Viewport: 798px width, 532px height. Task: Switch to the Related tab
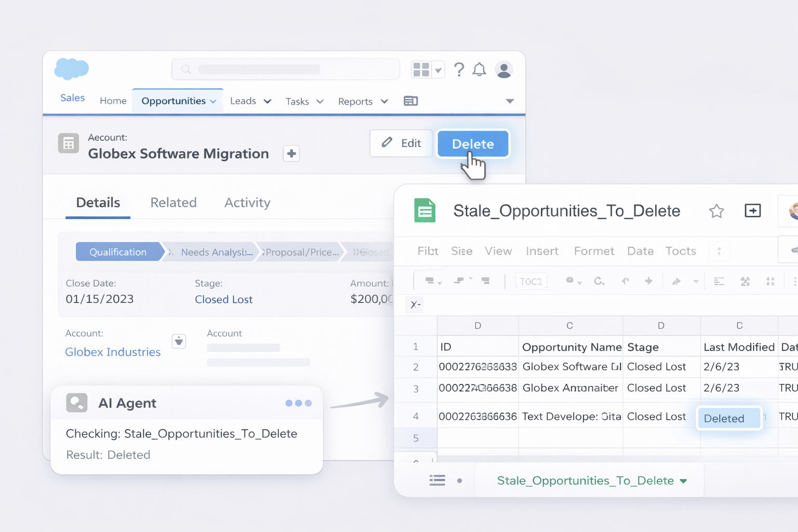pyautogui.click(x=174, y=203)
